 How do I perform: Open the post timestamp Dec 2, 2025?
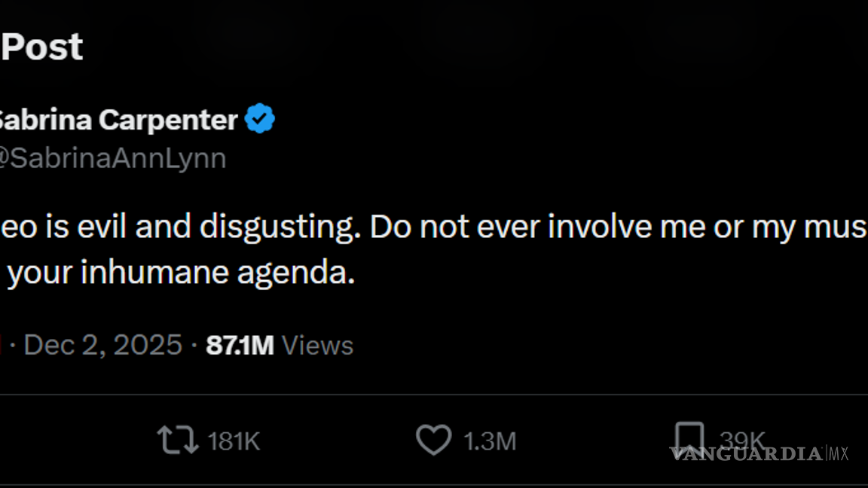pyautogui.click(x=102, y=344)
